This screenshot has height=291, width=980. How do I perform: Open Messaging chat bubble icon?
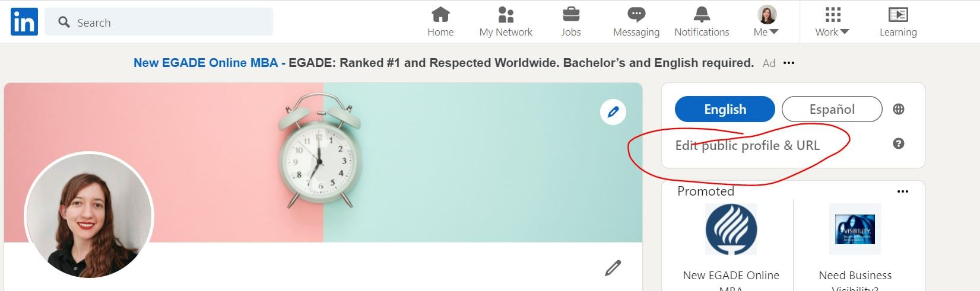636,14
